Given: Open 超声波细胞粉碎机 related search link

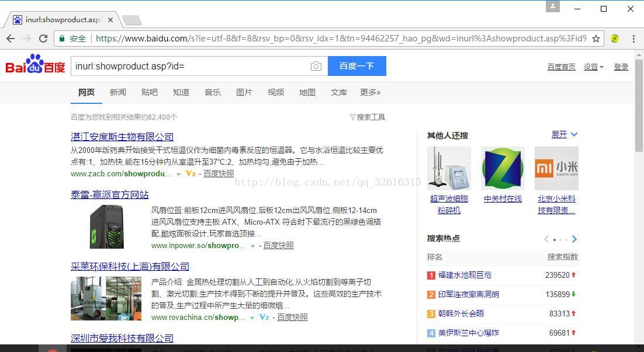Looking at the screenshot, I should coord(449,204).
